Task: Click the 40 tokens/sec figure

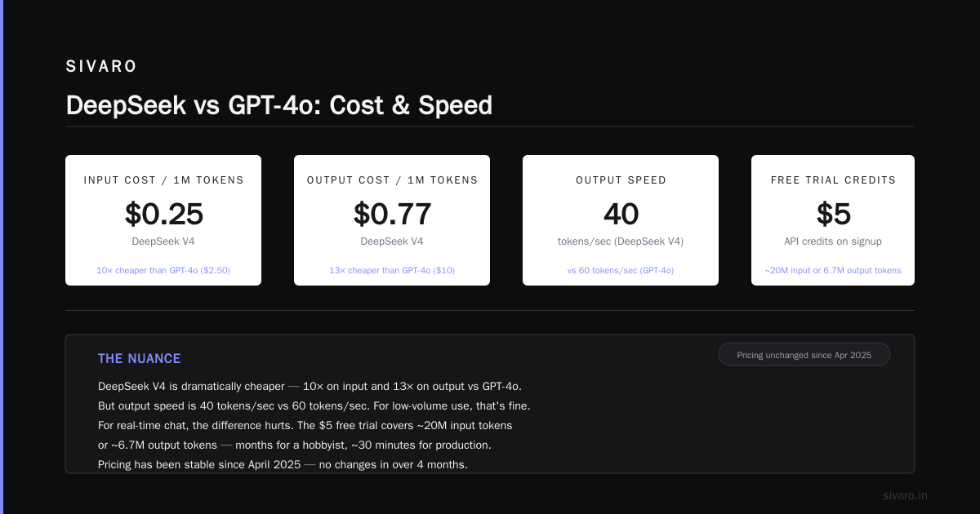Action: point(621,214)
